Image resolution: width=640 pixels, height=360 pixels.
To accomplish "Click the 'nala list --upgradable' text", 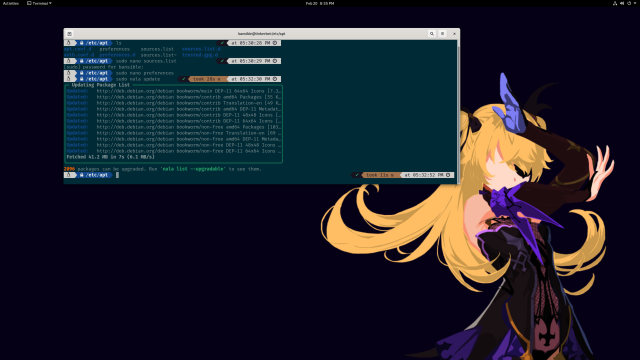I will [193, 169].
